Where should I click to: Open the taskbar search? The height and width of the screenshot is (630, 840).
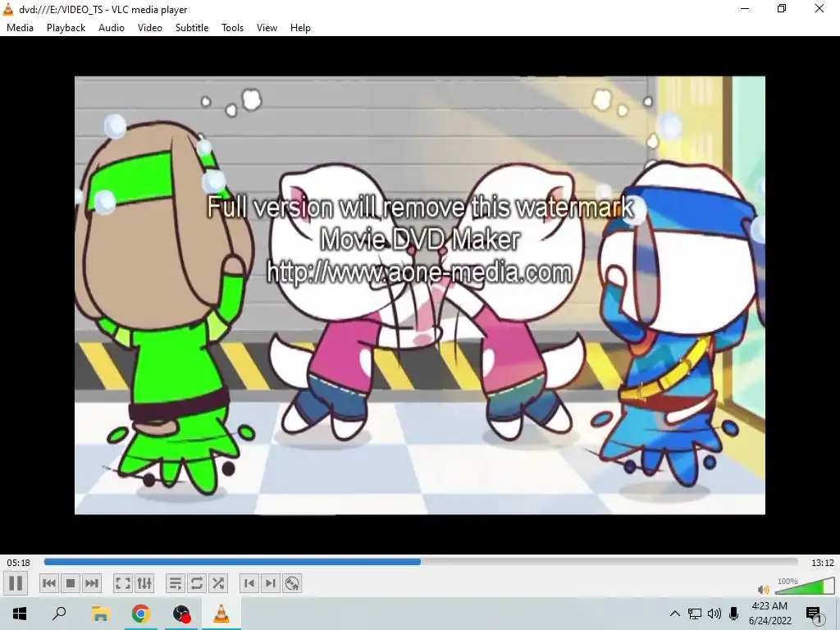click(59, 614)
